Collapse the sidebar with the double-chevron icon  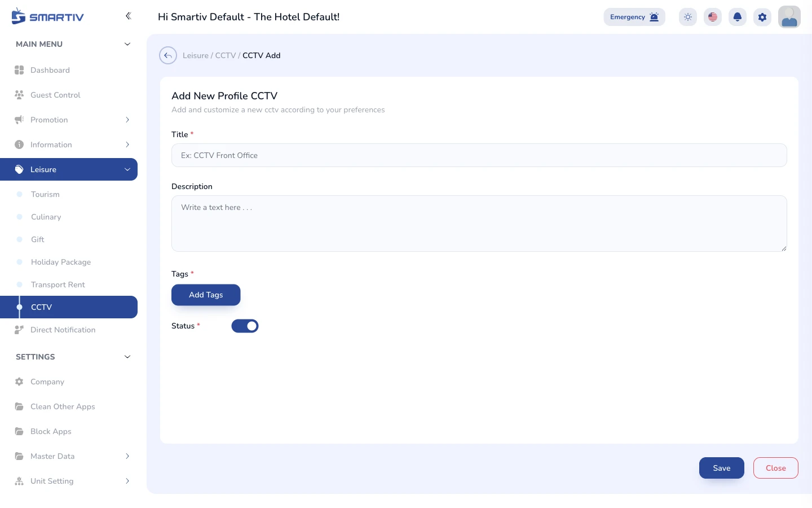pyautogui.click(x=128, y=16)
